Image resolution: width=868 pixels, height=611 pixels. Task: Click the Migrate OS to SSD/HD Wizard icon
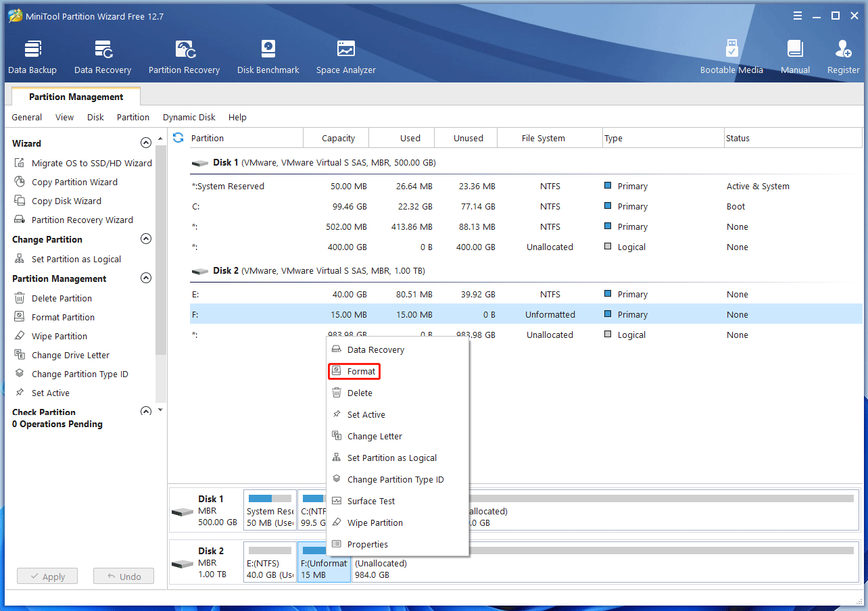pyautogui.click(x=19, y=163)
